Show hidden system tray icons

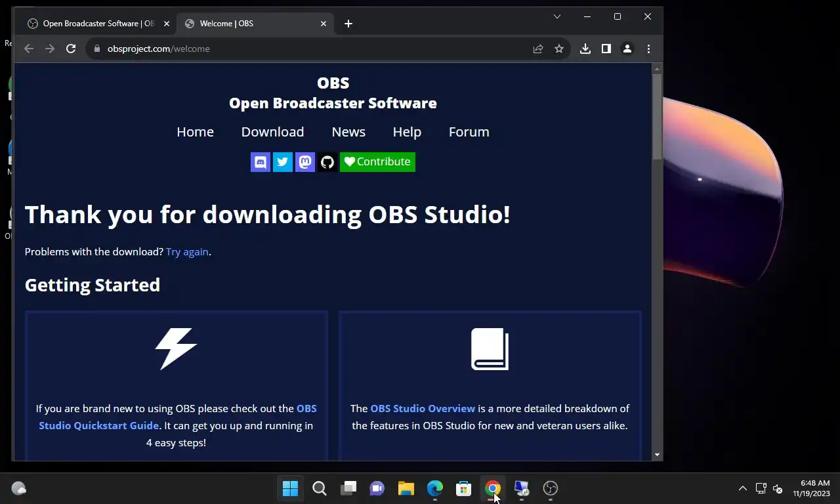[x=743, y=488]
